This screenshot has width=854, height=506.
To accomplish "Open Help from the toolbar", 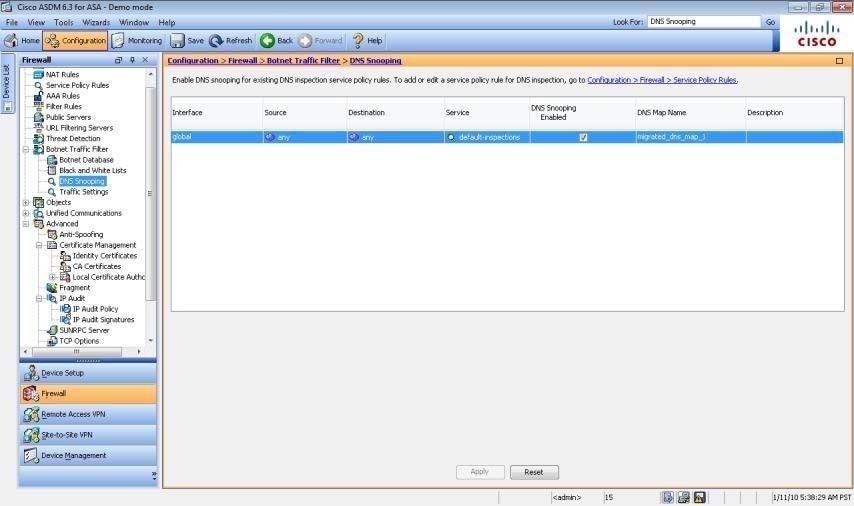I will point(368,41).
